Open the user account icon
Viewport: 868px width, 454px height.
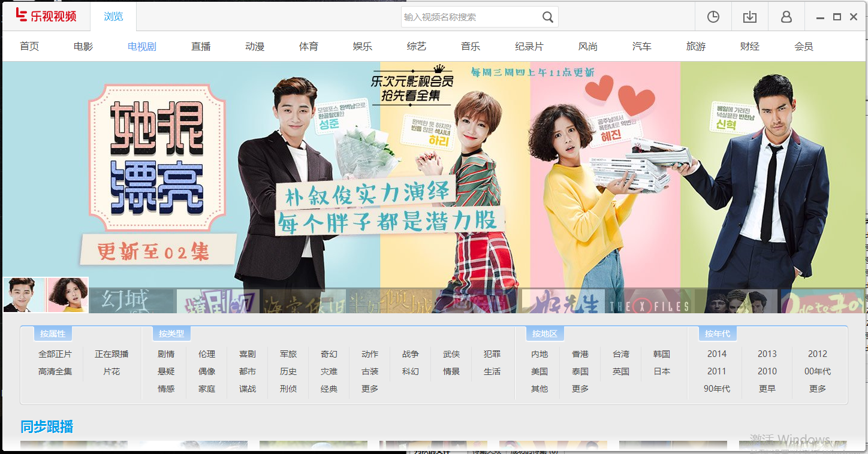(x=786, y=17)
